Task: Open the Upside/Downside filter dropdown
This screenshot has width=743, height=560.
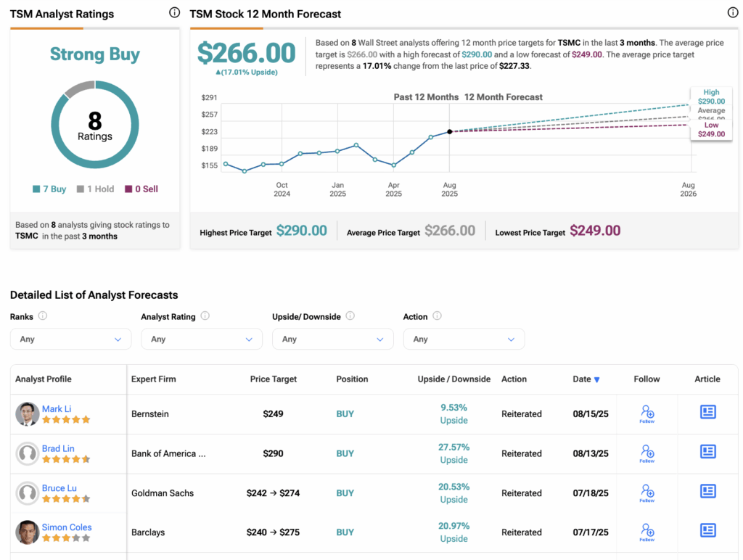Action: click(x=332, y=339)
